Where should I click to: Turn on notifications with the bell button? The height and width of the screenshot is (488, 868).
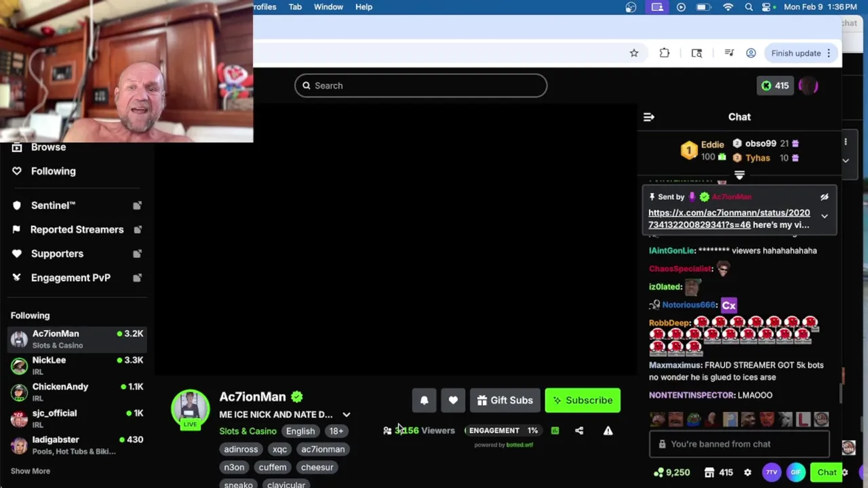[425, 400]
